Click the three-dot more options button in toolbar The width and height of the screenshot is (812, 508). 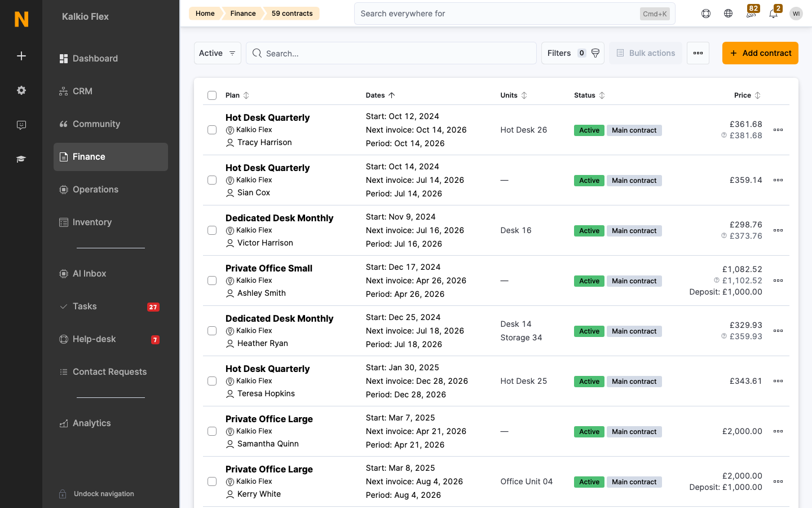[x=698, y=53]
